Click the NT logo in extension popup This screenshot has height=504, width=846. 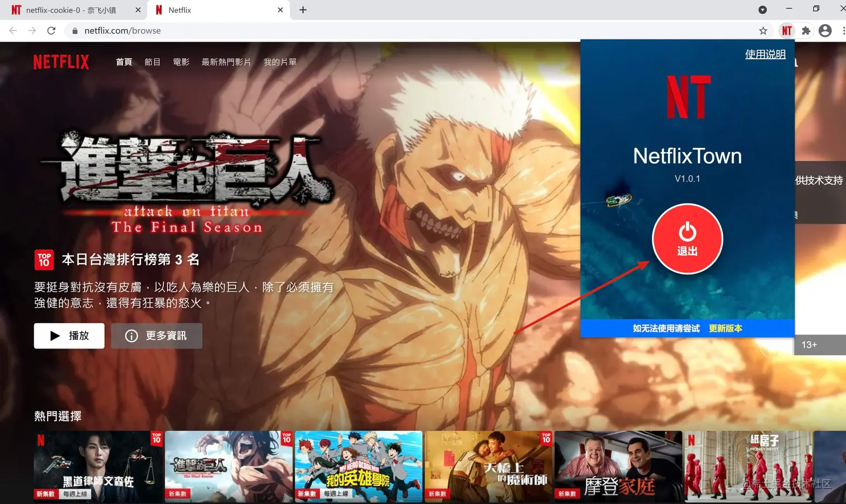coord(688,97)
